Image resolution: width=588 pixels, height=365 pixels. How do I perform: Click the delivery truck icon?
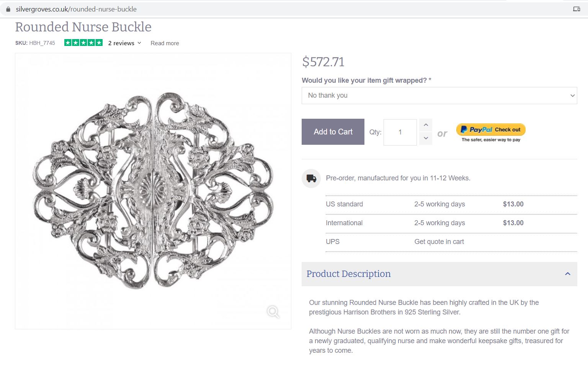pyautogui.click(x=311, y=178)
